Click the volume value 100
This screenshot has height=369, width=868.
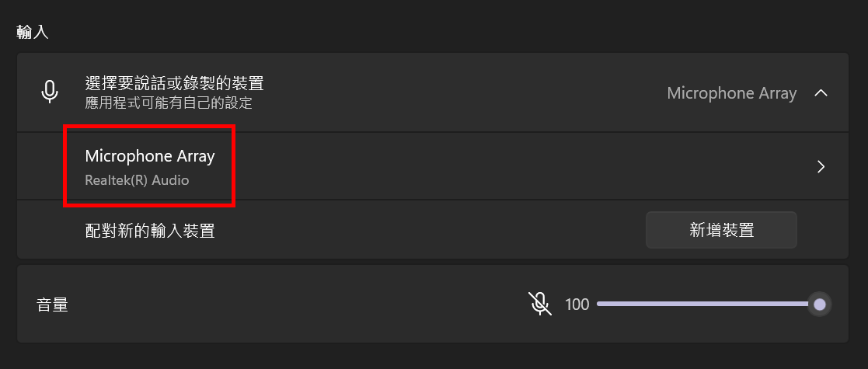point(577,305)
